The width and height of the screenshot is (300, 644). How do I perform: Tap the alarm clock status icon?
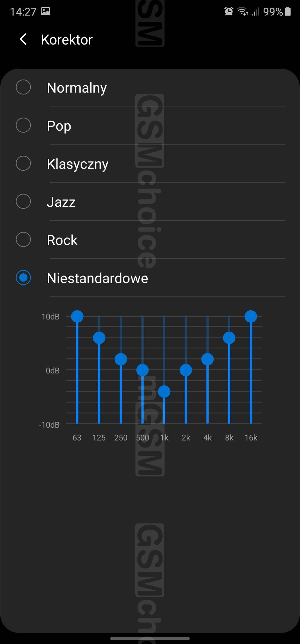pos(229,11)
